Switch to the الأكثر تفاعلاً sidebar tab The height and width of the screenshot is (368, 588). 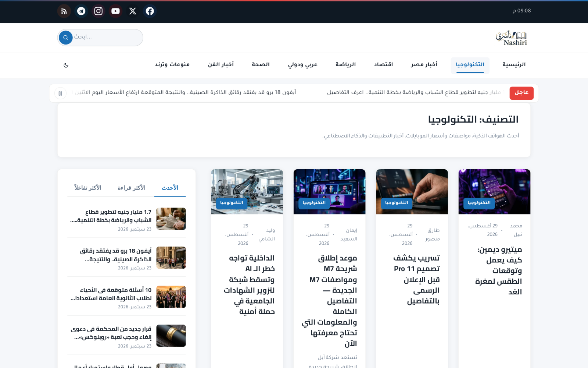click(x=88, y=188)
